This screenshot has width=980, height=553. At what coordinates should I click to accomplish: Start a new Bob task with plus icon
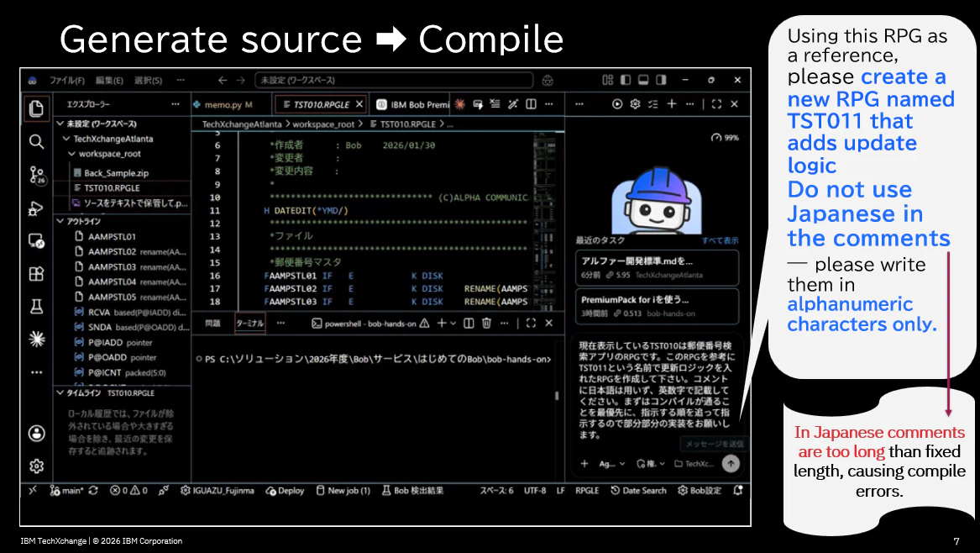[x=671, y=104]
